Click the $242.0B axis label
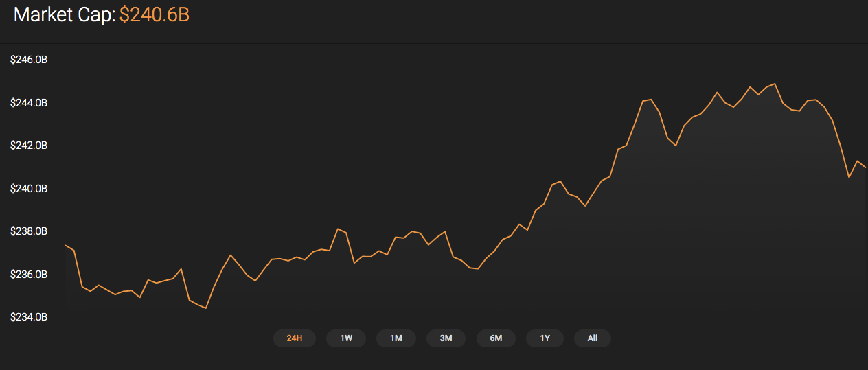The width and height of the screenshot is (868, 370). click(29, 146)
